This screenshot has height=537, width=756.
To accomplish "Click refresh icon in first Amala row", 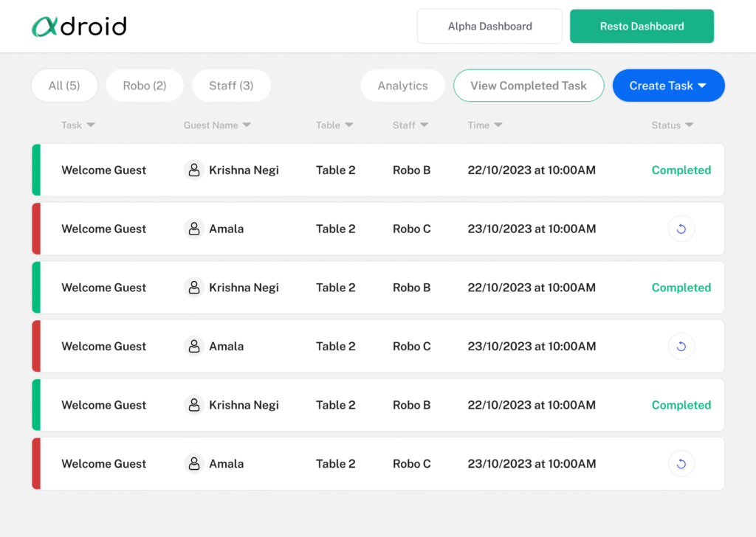I will pyautogui.click(x=681, y=229).
